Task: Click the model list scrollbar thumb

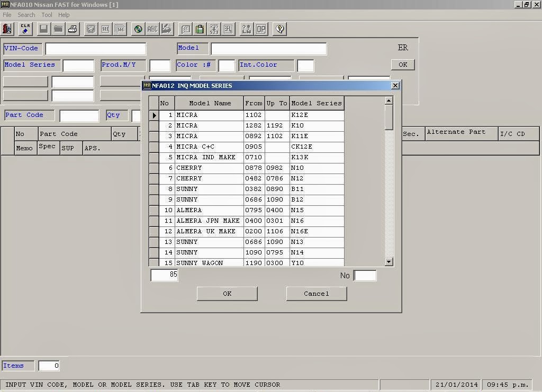Action: point(389,117)
